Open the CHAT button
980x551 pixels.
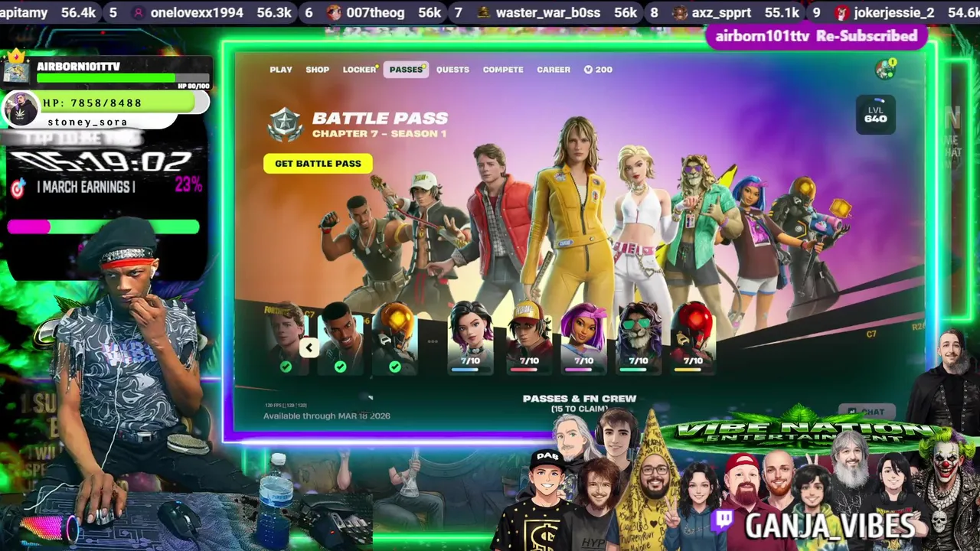click(867, 412)
